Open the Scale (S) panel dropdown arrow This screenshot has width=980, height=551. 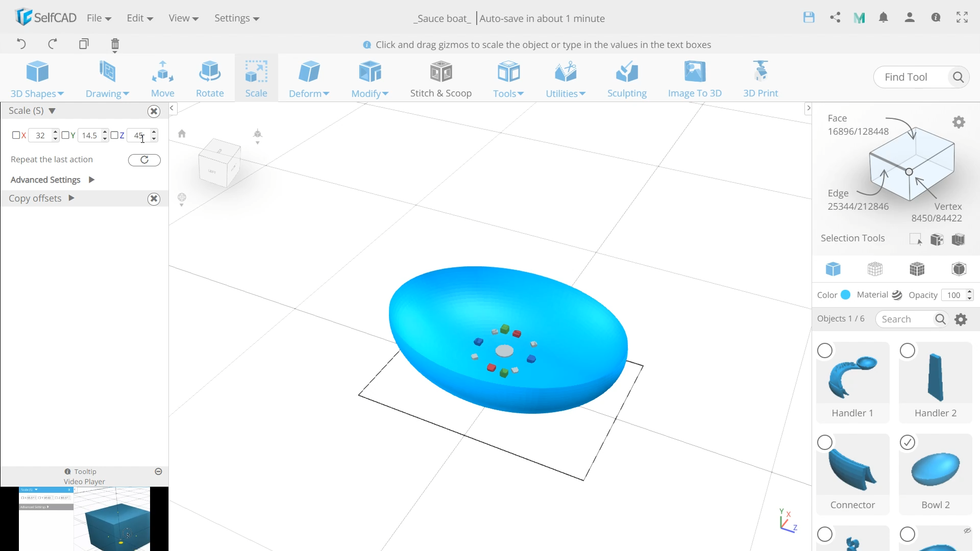52,111
